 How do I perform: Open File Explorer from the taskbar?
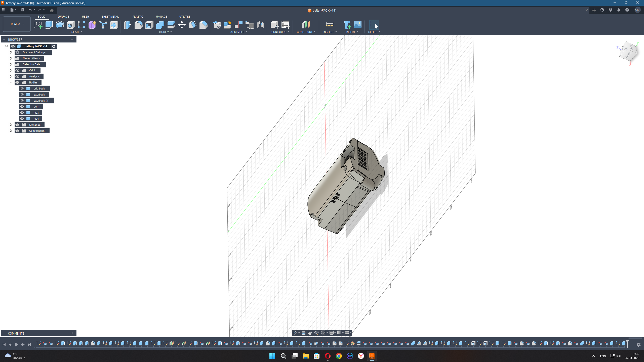pos(305,356)
